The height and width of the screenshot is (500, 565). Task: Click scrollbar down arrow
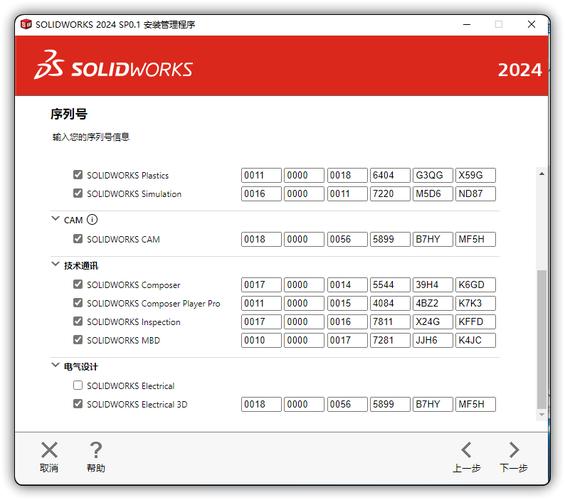coord(542,414)
